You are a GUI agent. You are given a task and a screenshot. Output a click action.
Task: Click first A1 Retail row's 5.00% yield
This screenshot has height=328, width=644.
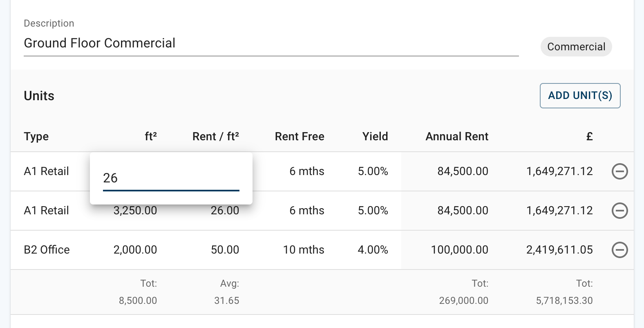pos(373,171)
